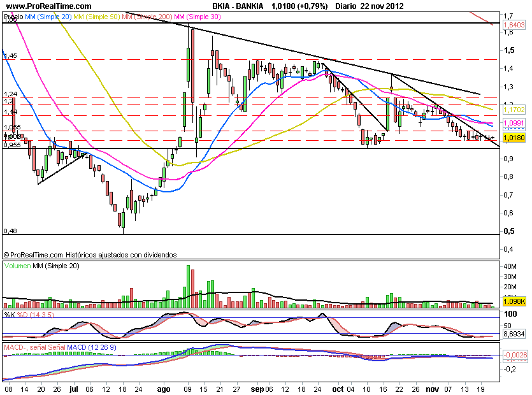
Task: Click the oct month label on the time axis
Action: point(338,389)
